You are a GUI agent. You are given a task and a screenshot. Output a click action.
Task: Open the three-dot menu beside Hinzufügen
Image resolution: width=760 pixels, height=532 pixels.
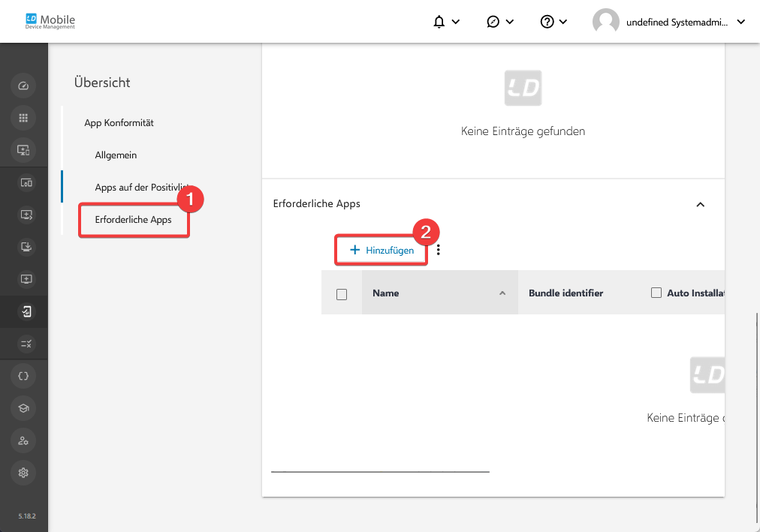[438, 250]
